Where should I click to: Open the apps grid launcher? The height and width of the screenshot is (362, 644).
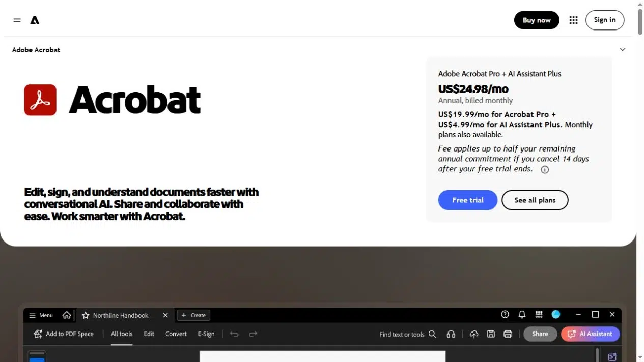pos(573,20)
